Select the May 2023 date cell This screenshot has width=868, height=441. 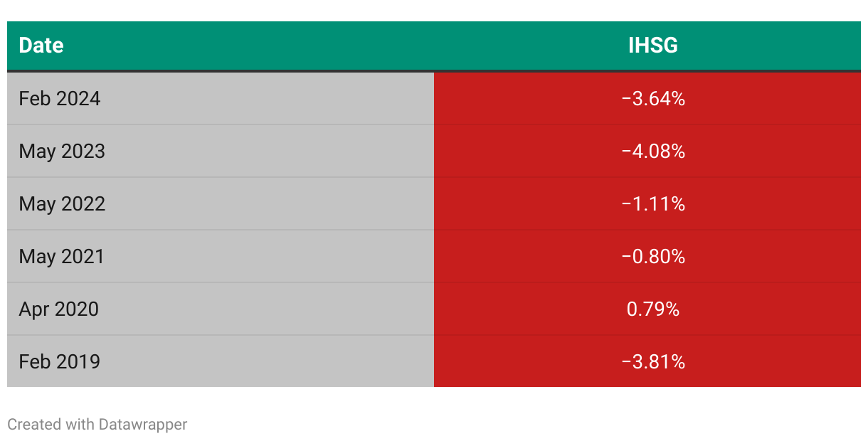221,151
